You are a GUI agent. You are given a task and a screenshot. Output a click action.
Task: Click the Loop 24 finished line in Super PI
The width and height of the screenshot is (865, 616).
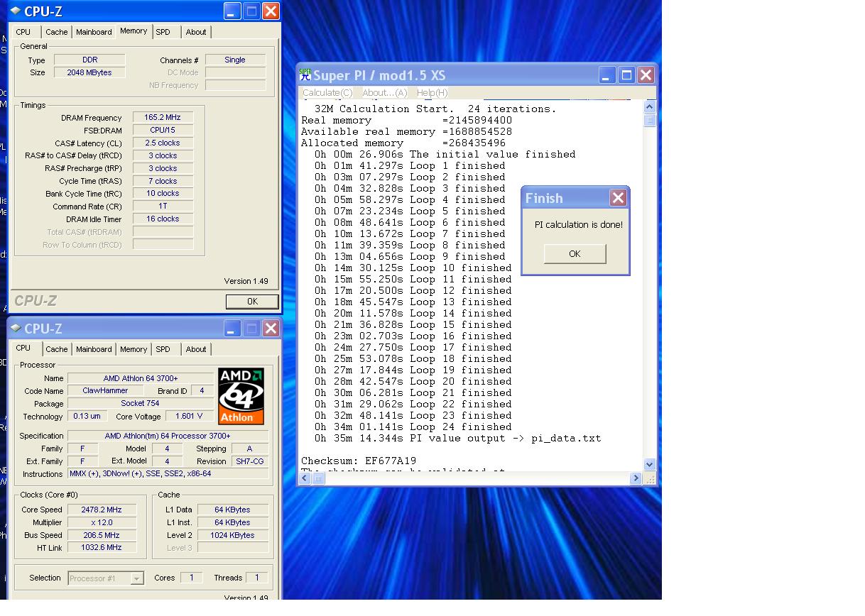pos(413,427)
